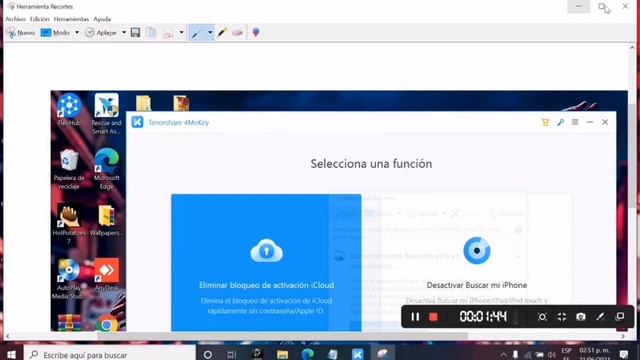Click the Snipping Tool horizontal scrollbar
Image resolution: width=640 pixels, height=360 pixels.
click(282, 336)
